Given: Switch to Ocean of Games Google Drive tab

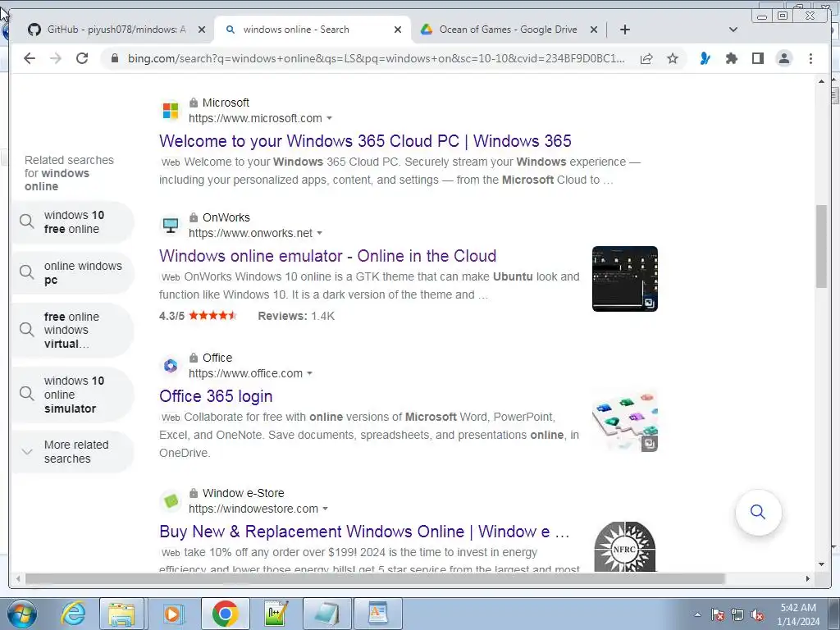Looking at the screenshot, I should click(x=508, y=30).
